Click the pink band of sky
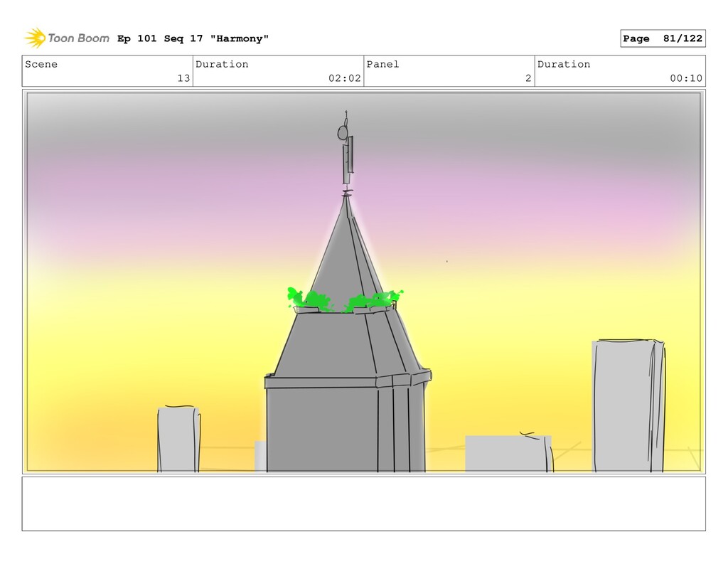The width and height of the screenshot is (728, 564). pyautogui.click(x=178, y=206)
